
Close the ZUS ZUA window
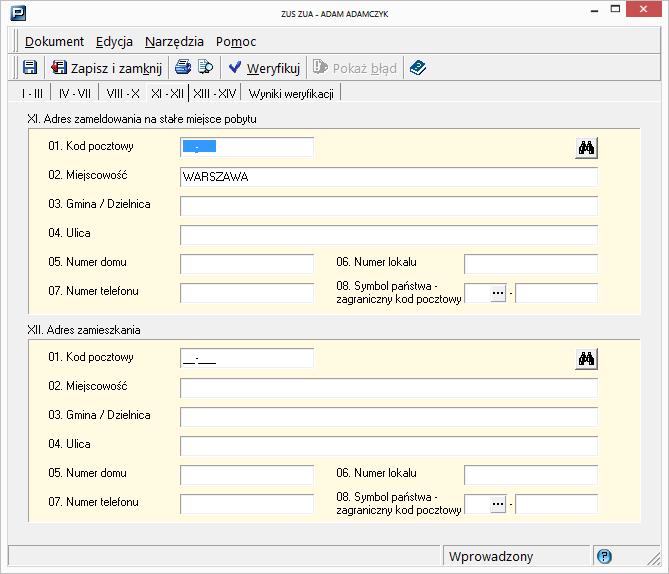(x=643, y=9)
